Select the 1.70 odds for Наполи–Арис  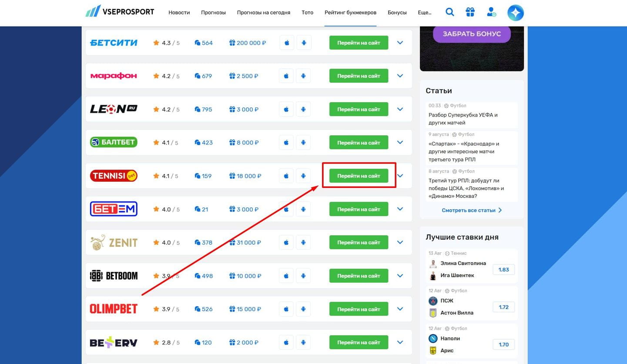pyautogui.click(x=504, y=344)
